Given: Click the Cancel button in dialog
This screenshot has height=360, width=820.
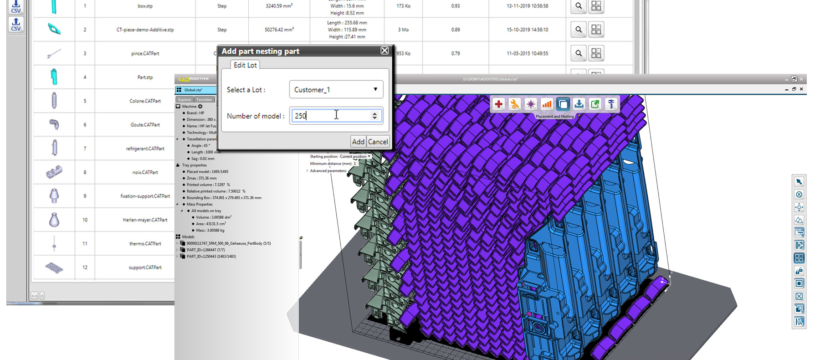Looking at the screenshot, I should coord(378,142).
